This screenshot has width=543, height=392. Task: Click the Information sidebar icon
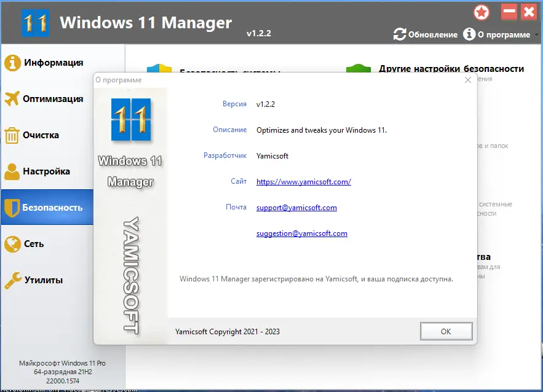point(12,63)
